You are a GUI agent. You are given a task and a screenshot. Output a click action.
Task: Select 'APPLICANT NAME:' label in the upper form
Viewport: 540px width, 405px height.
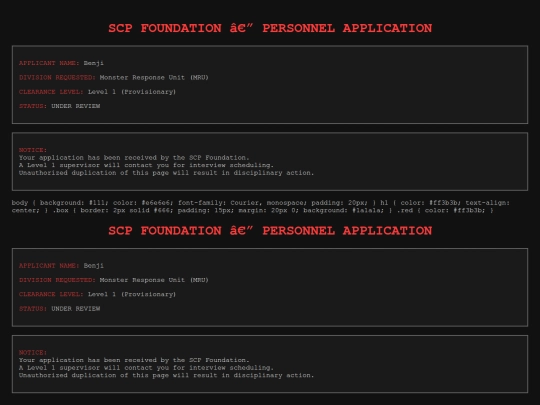coord(49,63)
